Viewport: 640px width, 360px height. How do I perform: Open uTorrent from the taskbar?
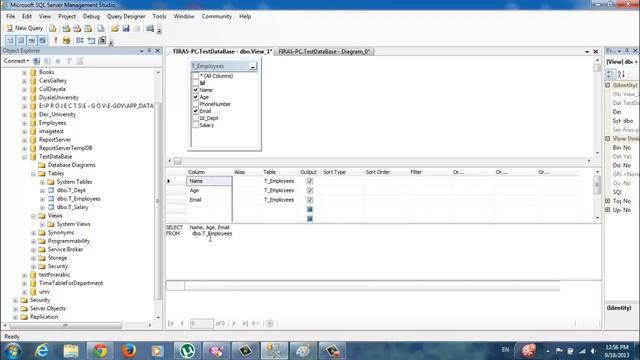point(187,351)
